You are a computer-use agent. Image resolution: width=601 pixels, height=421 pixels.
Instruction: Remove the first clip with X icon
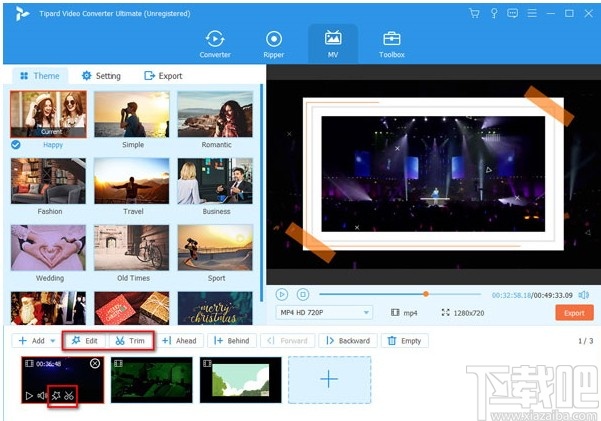tap(95, 363)
